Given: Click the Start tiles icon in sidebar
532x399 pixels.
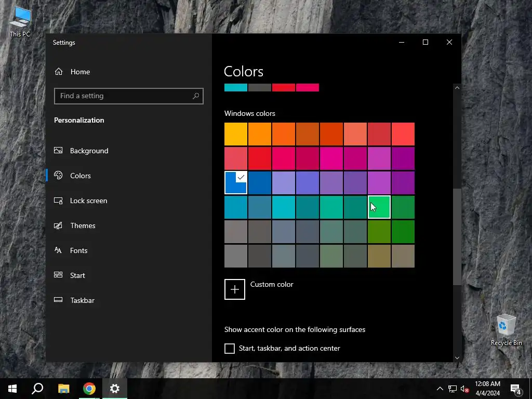Looking at the screenshot, I should coord(58,275).
